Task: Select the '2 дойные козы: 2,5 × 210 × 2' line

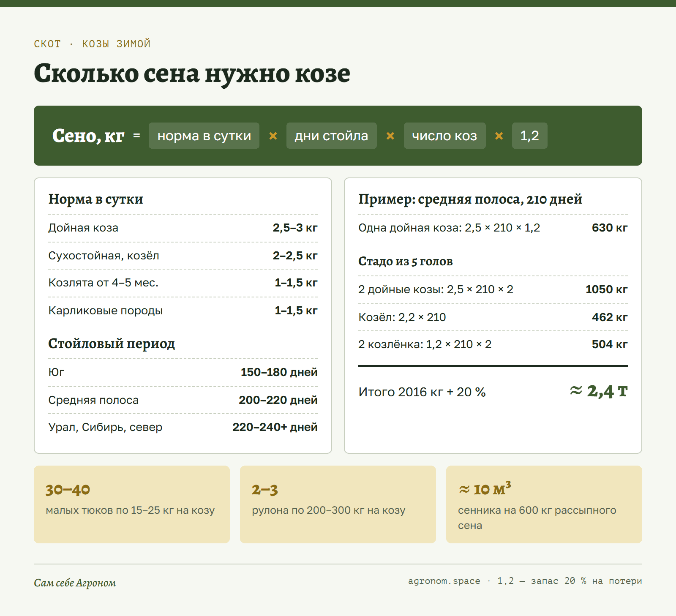Action: point(436,289)
